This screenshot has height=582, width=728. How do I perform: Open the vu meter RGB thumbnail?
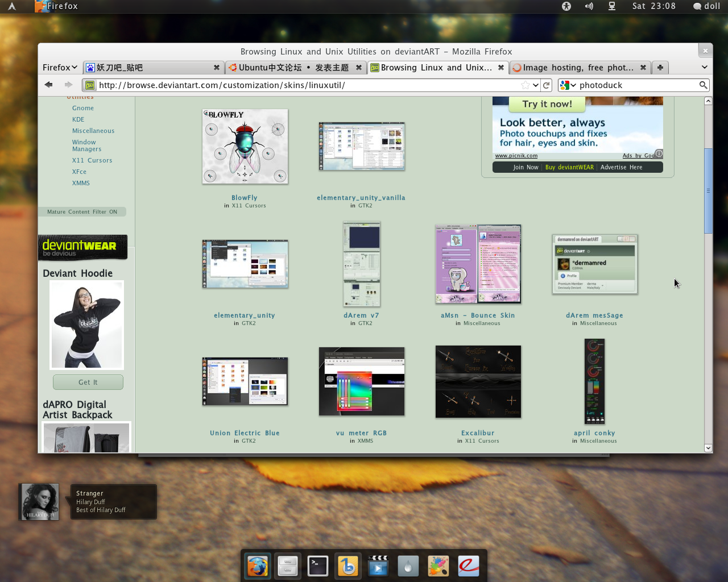tap(362, 381)
